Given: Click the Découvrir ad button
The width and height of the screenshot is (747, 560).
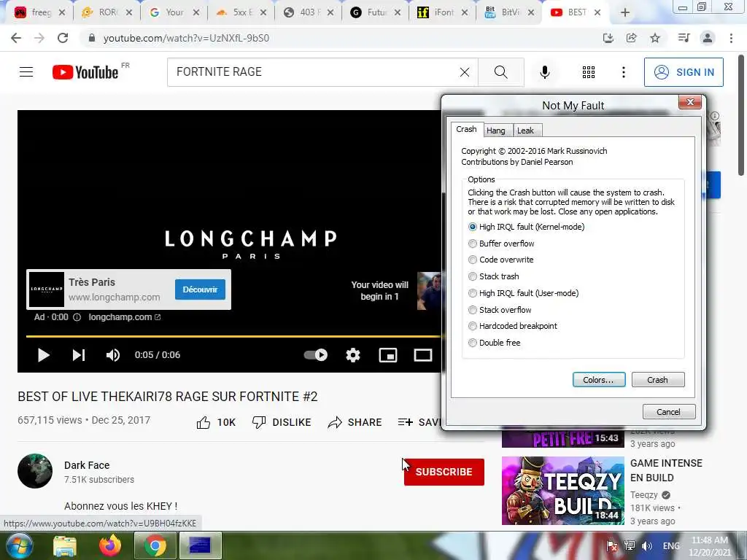Looking at the screenshot, I should pos(200,289).
